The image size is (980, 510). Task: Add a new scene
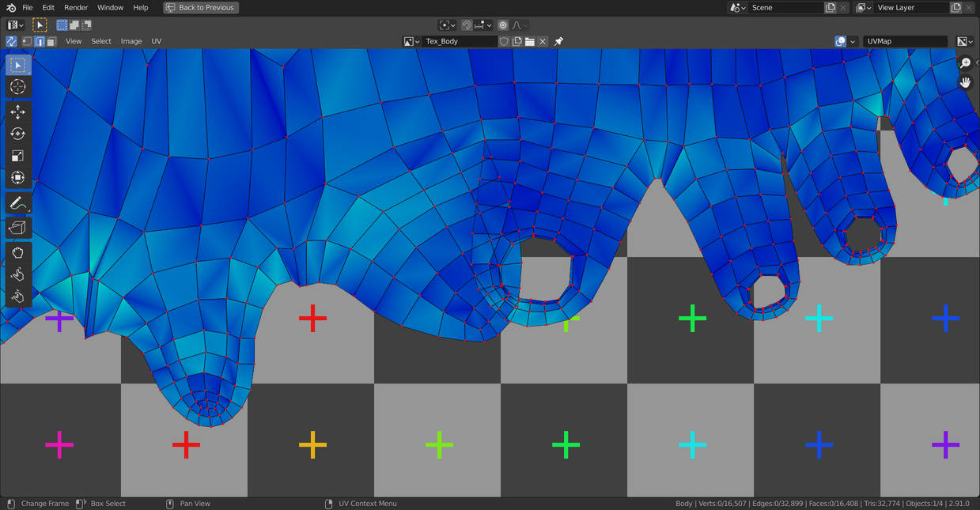click(831, 7)
